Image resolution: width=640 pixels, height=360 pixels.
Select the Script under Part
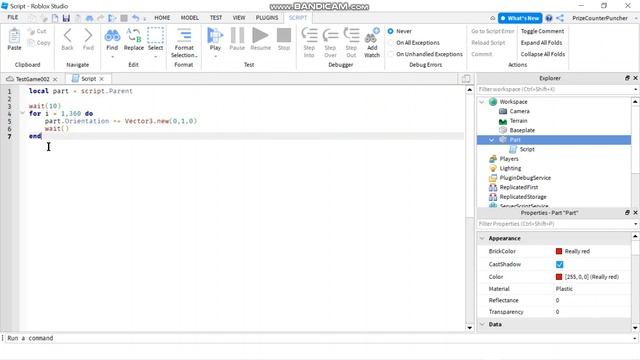[527, 149]
